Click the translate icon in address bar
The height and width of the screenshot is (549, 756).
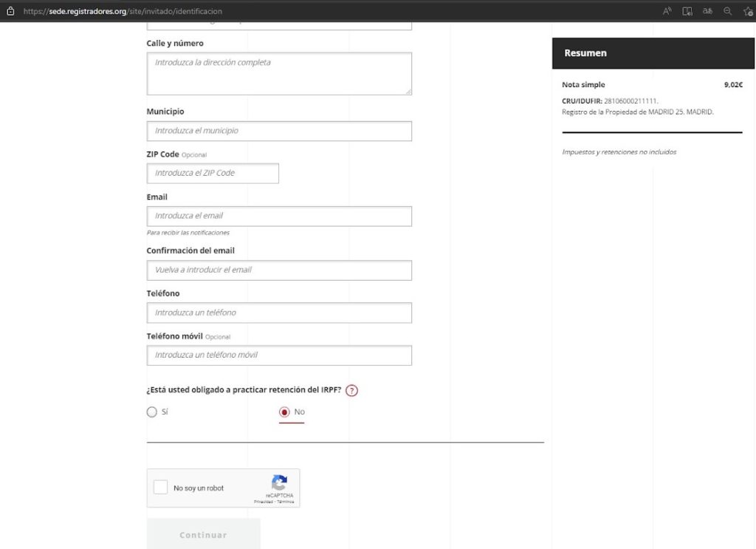click(x=707, y=11)
